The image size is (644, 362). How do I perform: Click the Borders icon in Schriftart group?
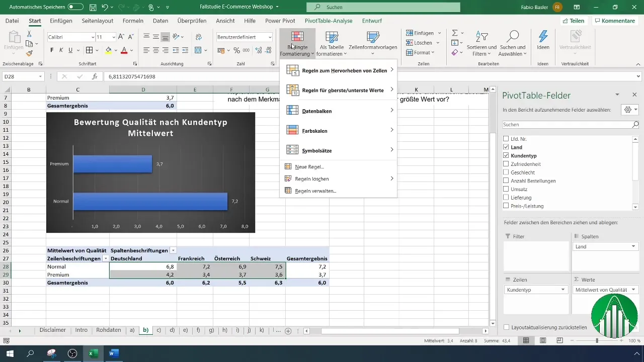coord(89,50)
